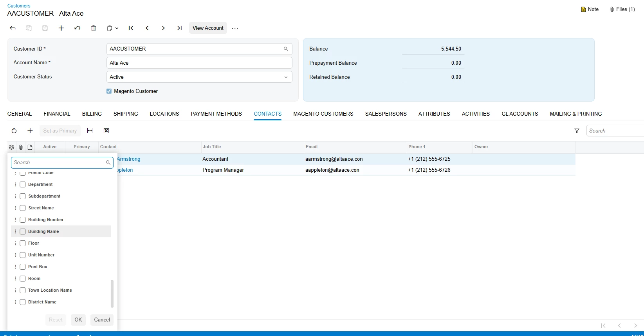Sort by Job Title column header

click(212, 147)
